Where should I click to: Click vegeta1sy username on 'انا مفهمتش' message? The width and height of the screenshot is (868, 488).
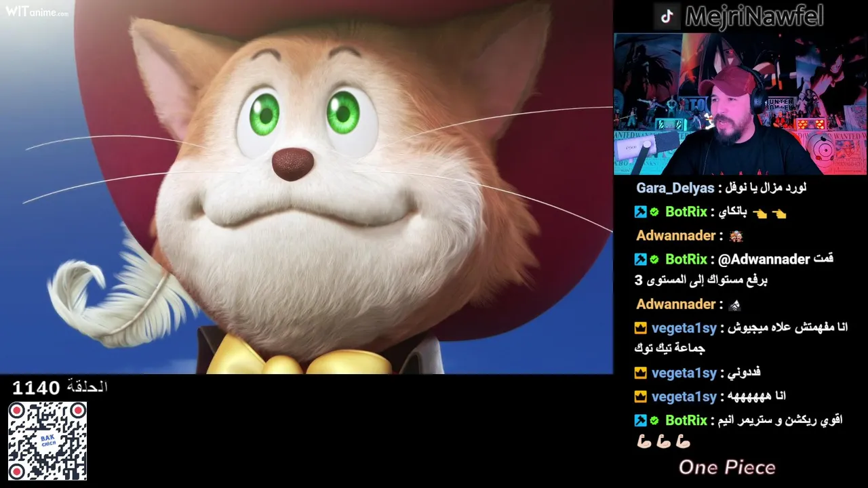point(684,328)
